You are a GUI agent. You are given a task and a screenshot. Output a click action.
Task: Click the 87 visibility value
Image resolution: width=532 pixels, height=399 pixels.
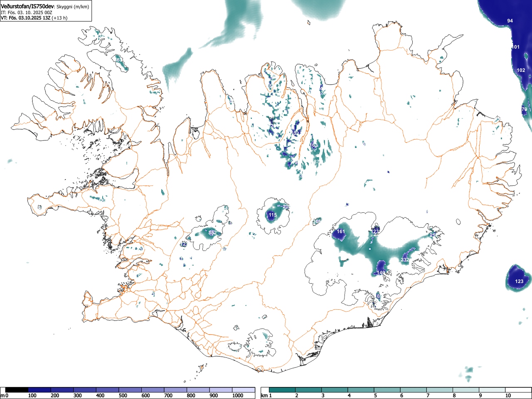point(317,161)
